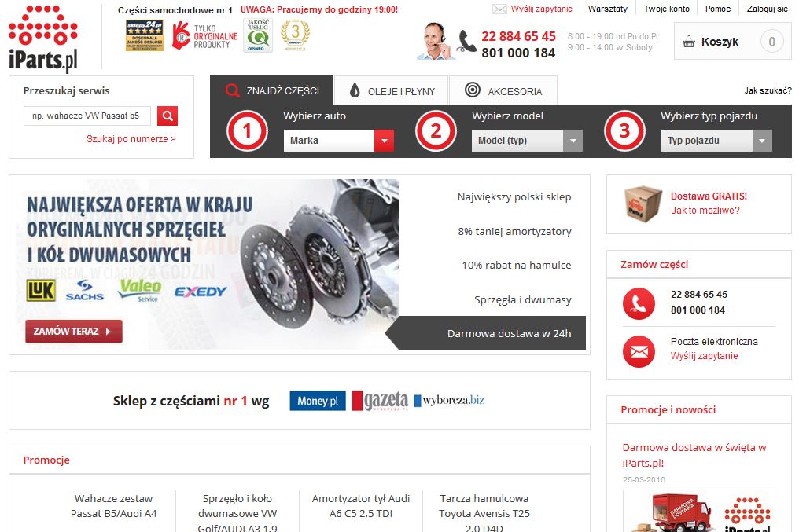Click the Zamów teraz button
This screenshot has width=799, height=532.
(x=74, y=332)
